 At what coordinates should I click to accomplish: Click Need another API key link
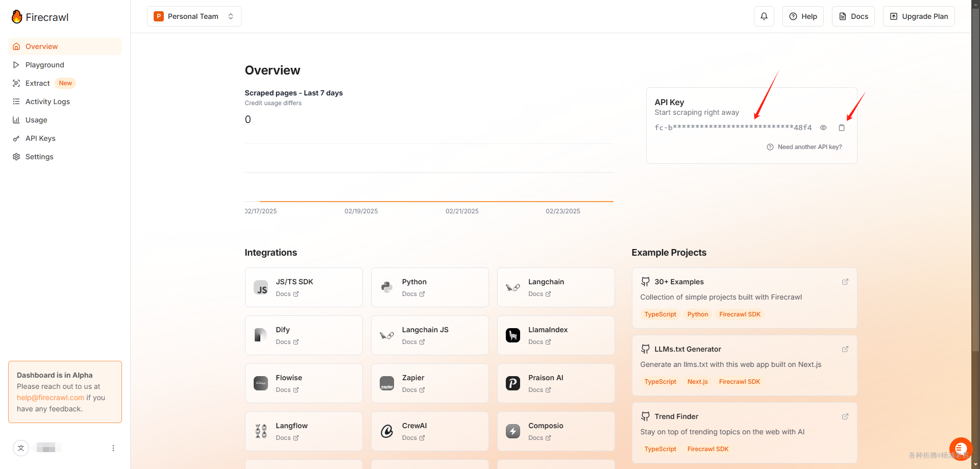click(x=804, y=147)
